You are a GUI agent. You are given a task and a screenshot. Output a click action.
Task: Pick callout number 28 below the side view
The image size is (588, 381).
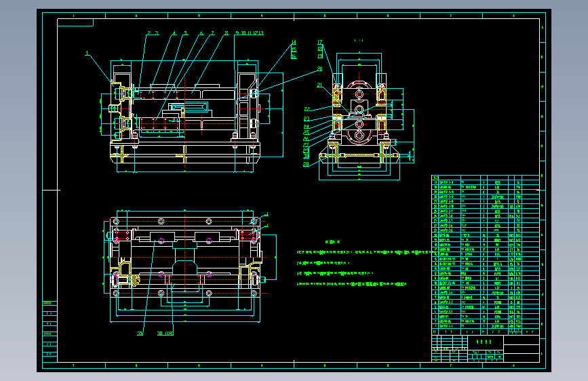coord(306,164)
